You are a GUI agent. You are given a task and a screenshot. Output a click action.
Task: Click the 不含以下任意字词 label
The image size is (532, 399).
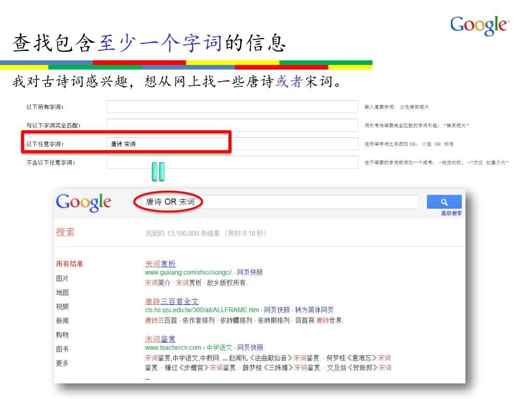click(51, 162)
